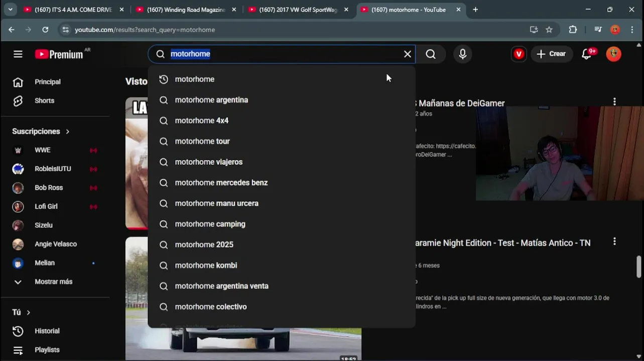Select suggestion motorhome kombi
Screen dimensions: 644x361
282,265
